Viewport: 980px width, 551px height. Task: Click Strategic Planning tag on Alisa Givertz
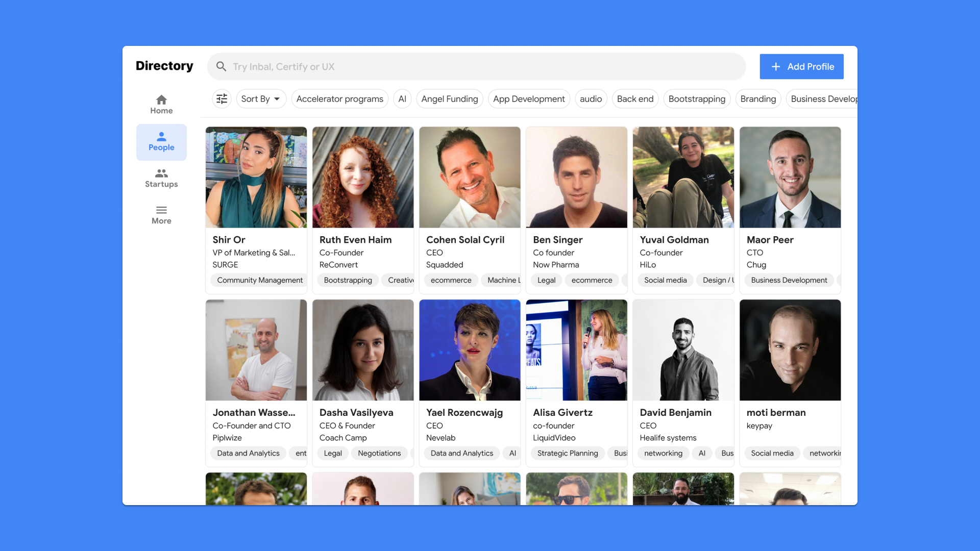[x=568, y=453]
